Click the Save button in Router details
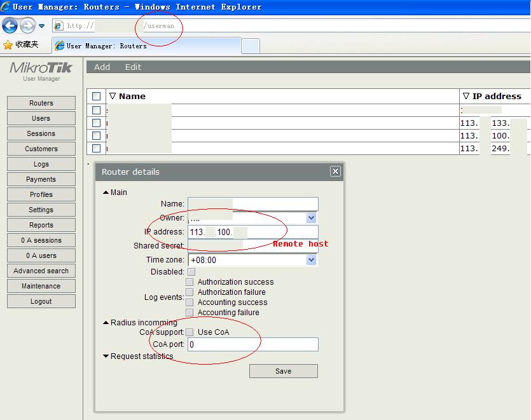 click(284, 371)
